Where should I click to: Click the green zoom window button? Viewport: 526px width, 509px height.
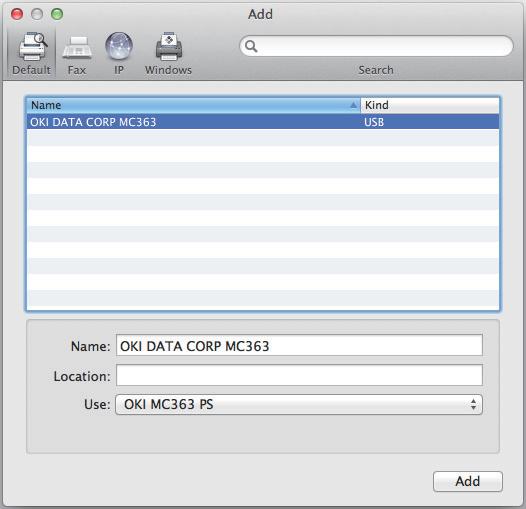(57, 14)
